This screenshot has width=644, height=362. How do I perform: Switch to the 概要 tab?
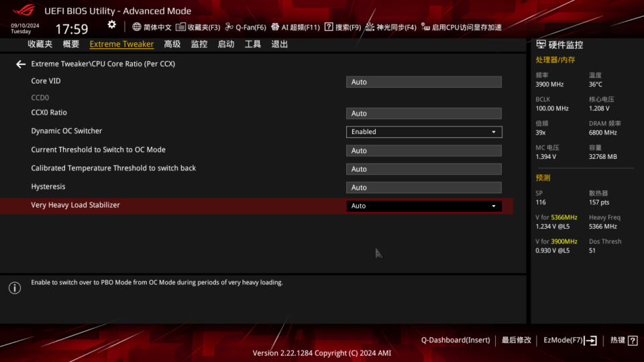(x=70, y=44)
